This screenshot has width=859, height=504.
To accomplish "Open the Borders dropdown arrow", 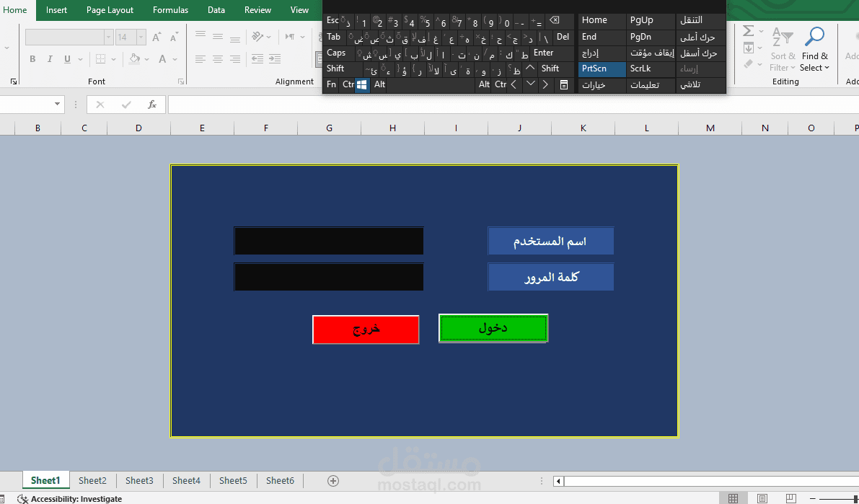I will [114, 59].
